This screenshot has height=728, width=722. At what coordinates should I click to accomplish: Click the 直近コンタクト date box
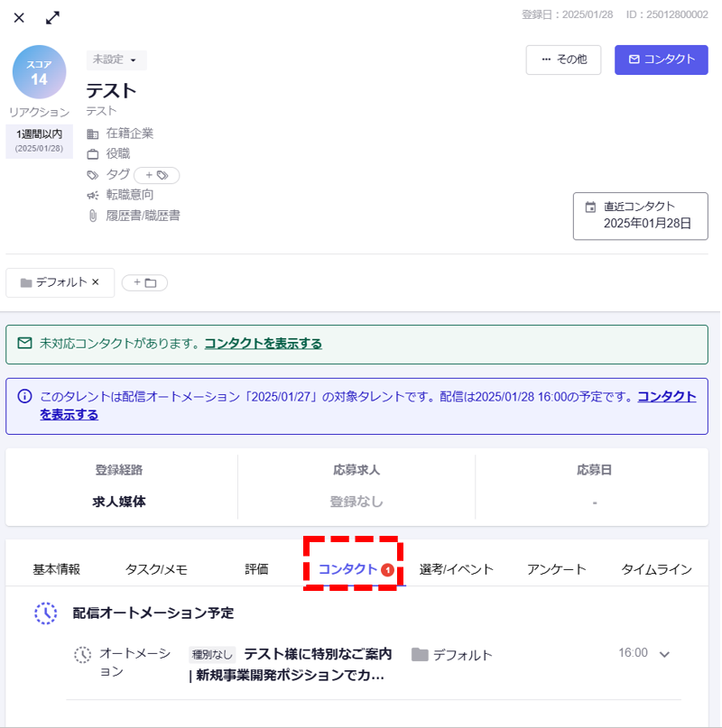(x=640, y=215)
